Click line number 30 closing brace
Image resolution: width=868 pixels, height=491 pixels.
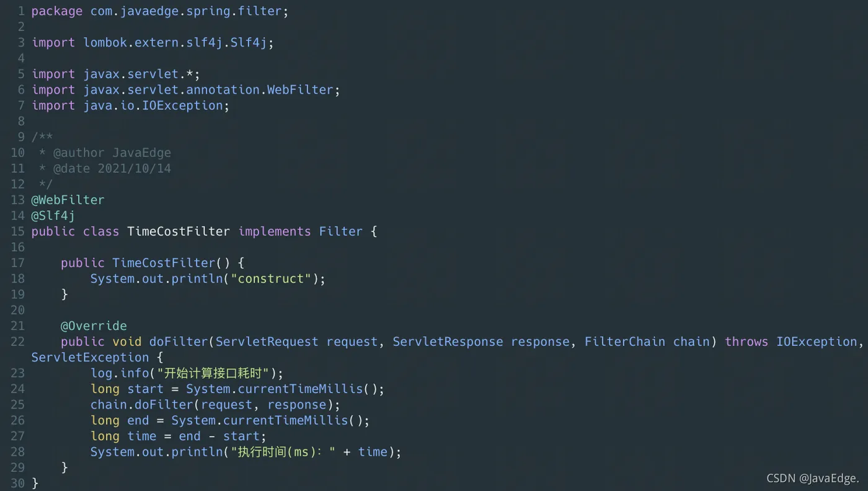[x=35, y=483]
